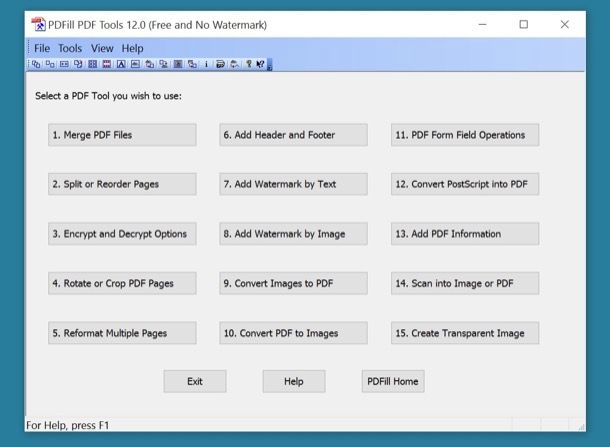Click the scanner toolbar icon
610x447 pixels.
220,64
